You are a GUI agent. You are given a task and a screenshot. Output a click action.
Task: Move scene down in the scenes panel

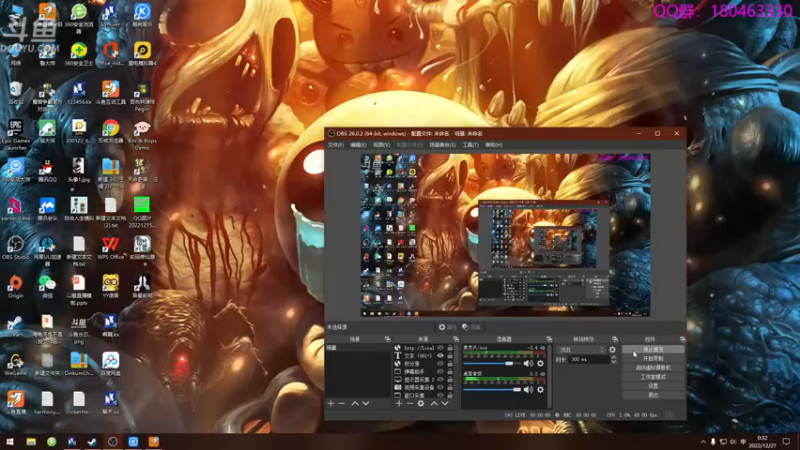click(366, 404)
